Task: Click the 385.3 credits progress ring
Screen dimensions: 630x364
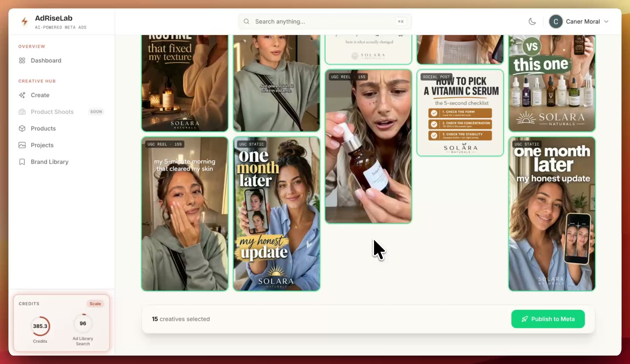Action: pos(40,326)
